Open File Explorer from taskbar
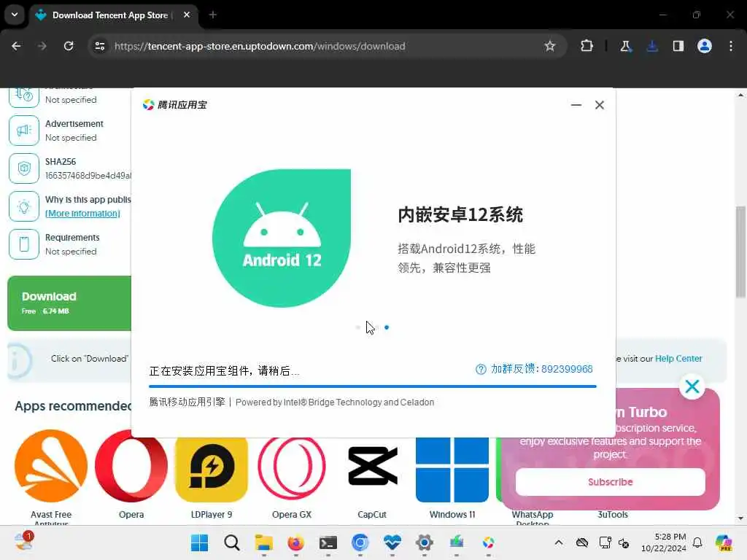 pyautogui.click(x=263, y=542)
